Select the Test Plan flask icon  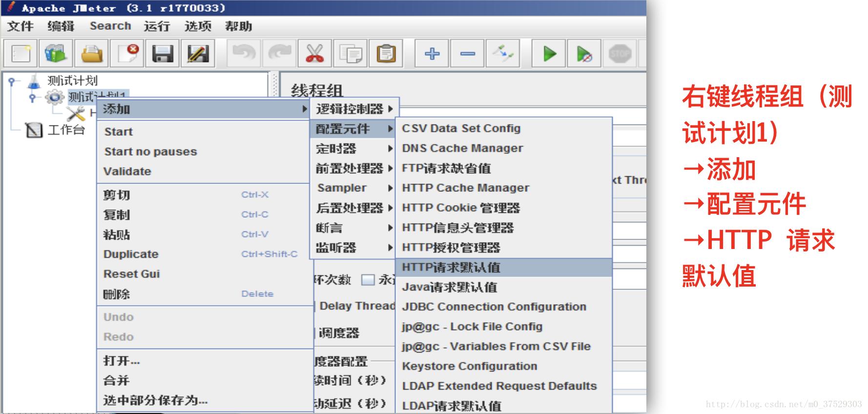(34, 81)
